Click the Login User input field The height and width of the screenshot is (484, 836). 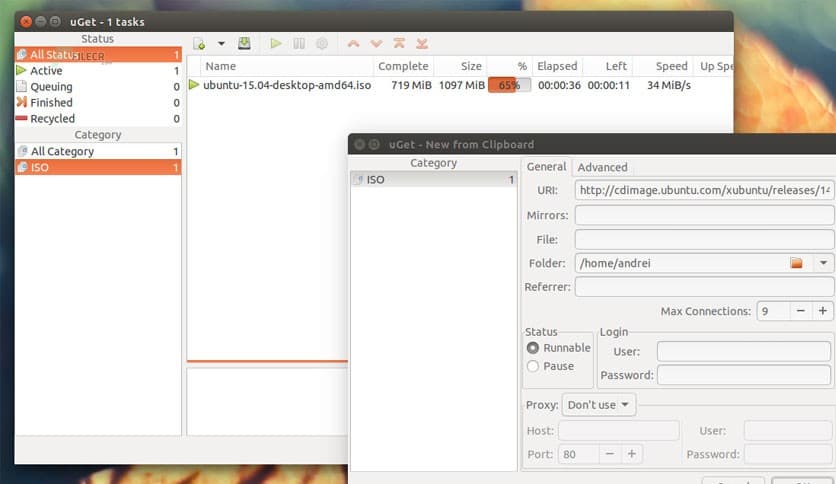(x=744, y=352)
